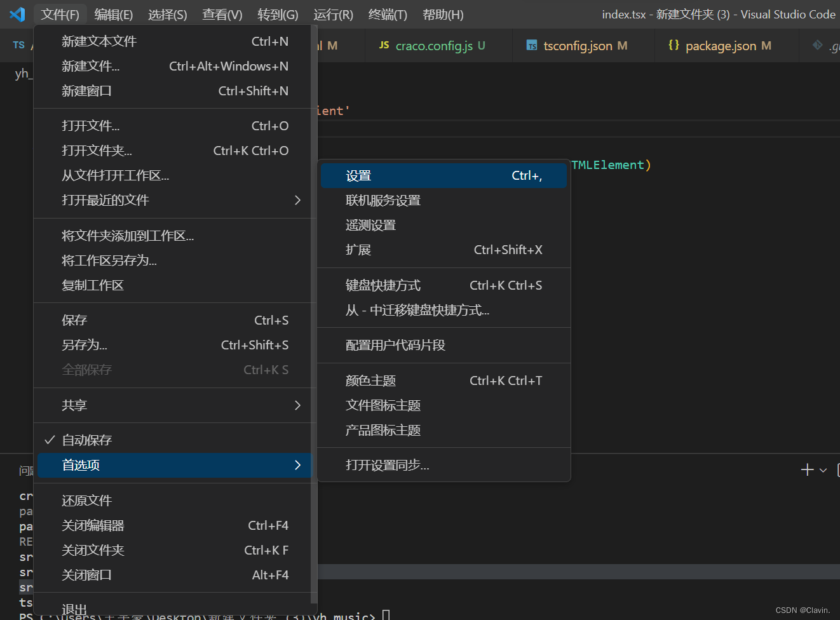Switch to the tsconfig.json tab
This screenshot has width=840, height=620.
click(x=583, y=46)
